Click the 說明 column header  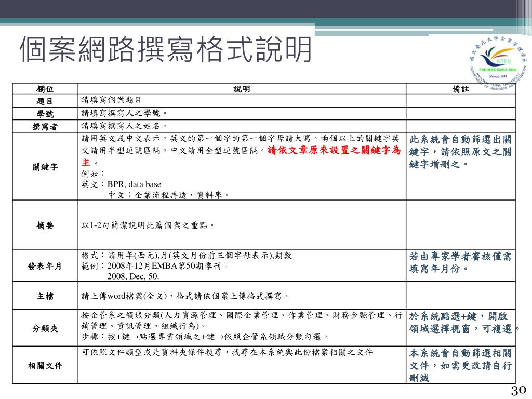pos(242,89)
